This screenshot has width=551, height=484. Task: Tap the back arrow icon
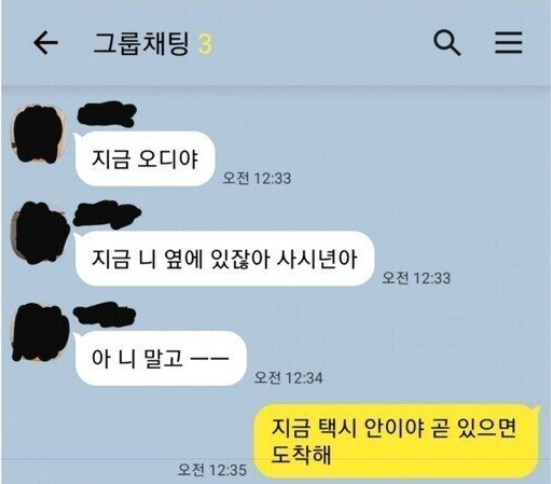tap(46, 43)
